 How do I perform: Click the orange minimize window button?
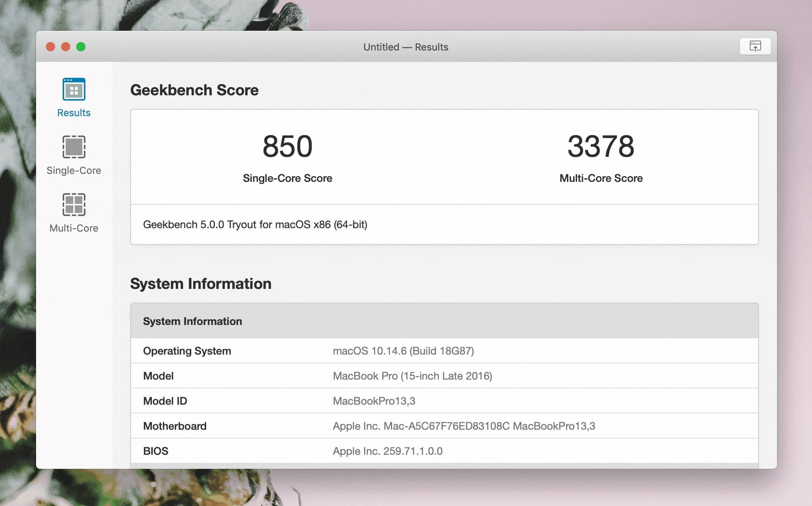point(66,47)
